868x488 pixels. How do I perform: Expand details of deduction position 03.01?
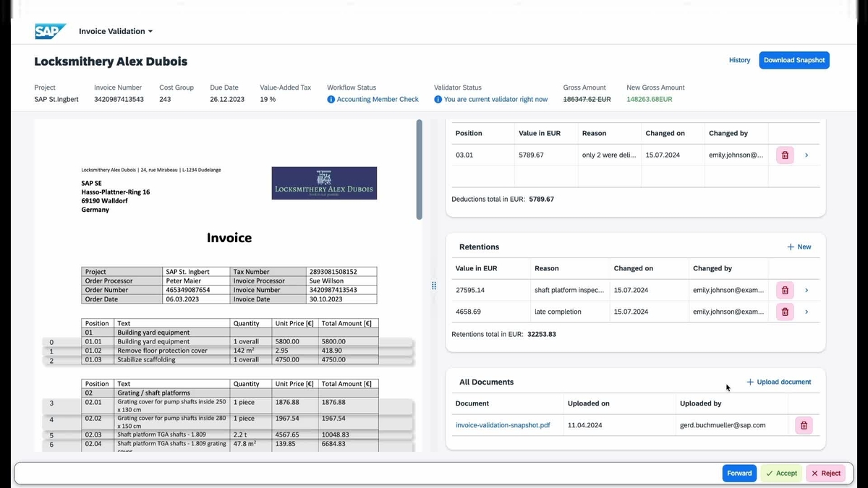807,155
